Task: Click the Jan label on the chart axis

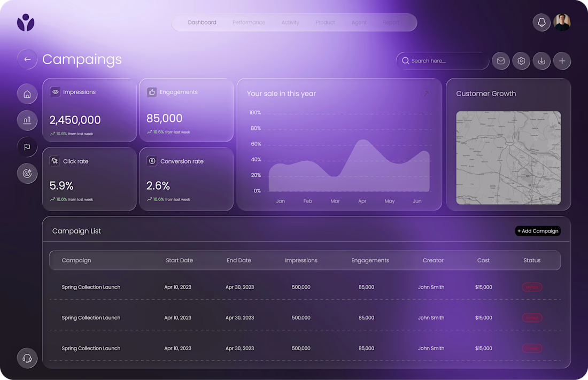Action: click(x=281, y=201)
